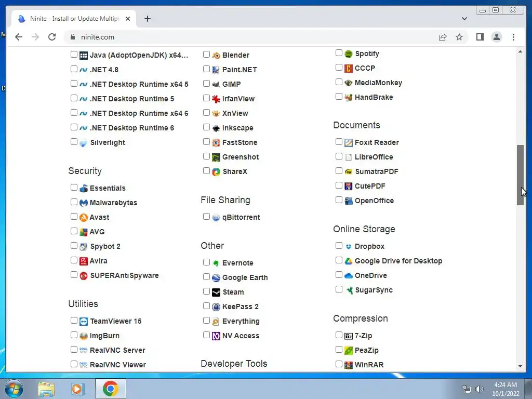Click the CCCP icon

click(349, 69)
